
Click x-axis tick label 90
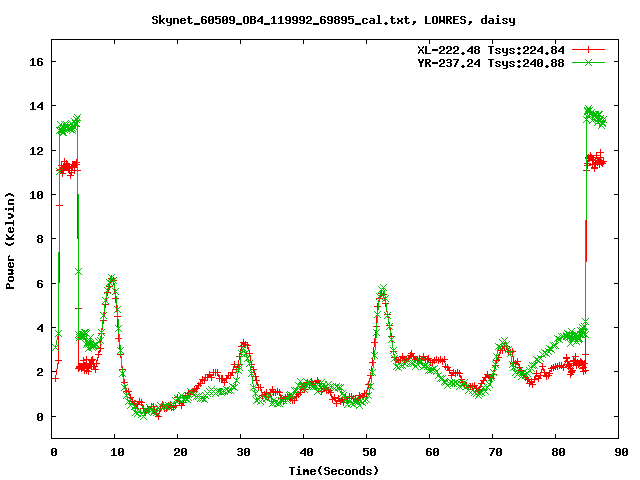tap(621, 452)
